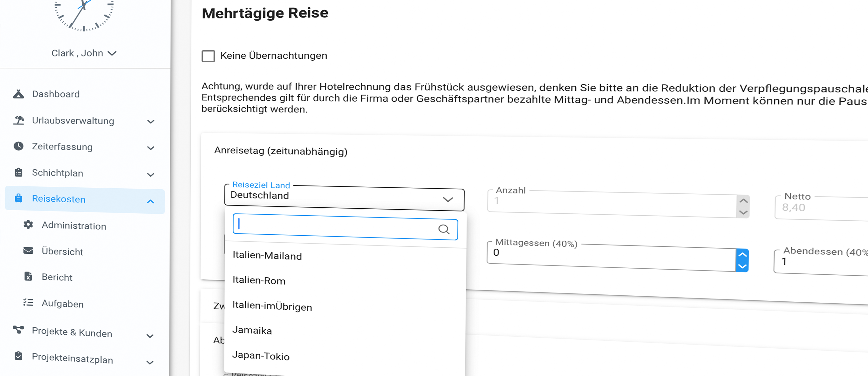Enable the Keine Übernachtungen checkbox
Viewport: 868px width, 376px height.
(x=208, y=56)
